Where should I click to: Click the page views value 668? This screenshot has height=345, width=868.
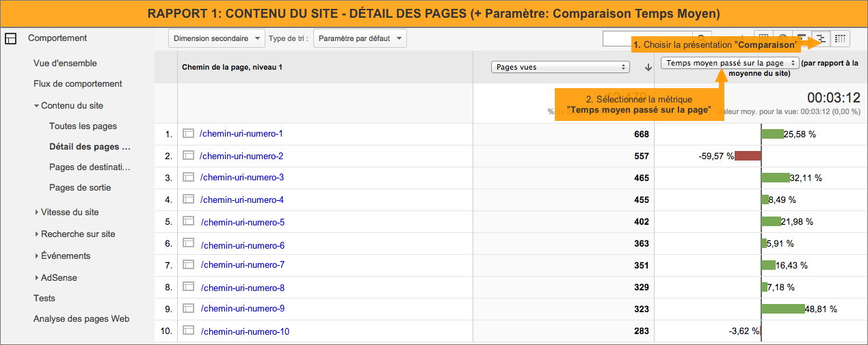coord(642,135)
